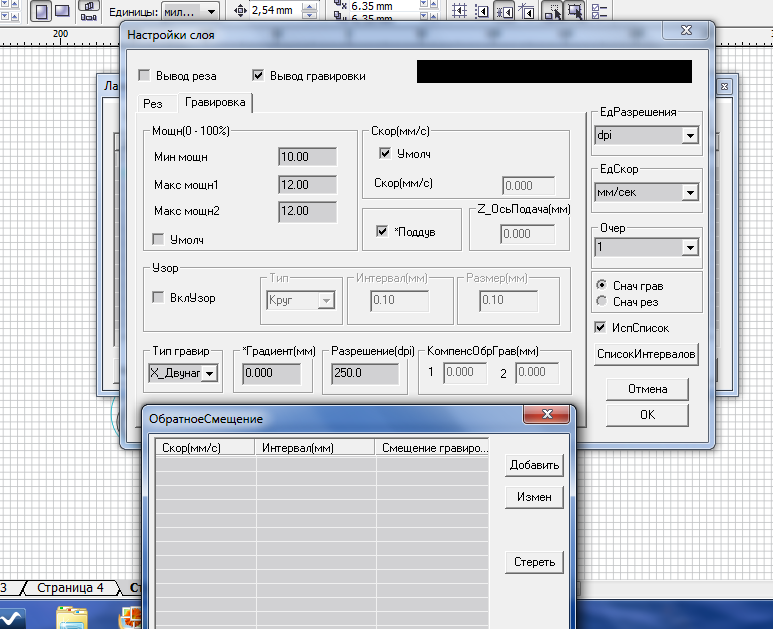Click the СписокИнтервалов button
Viewport: 773px width, 629px height.
click(647, 354)
